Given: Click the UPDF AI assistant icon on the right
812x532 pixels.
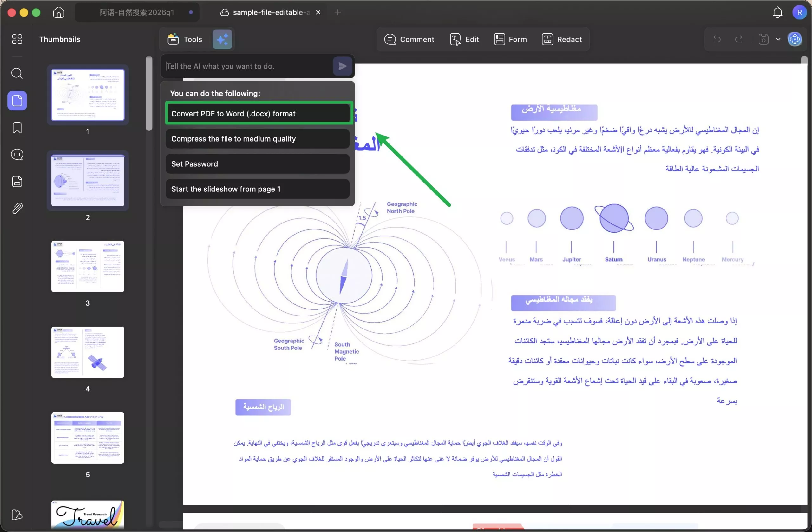Looking at the screenshot, I should 795,39.
